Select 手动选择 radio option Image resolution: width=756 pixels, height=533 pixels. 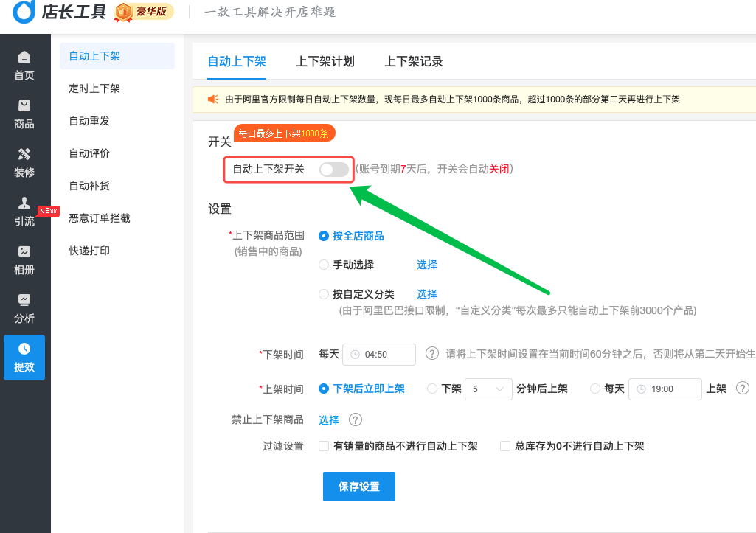(x=324, y=265)
